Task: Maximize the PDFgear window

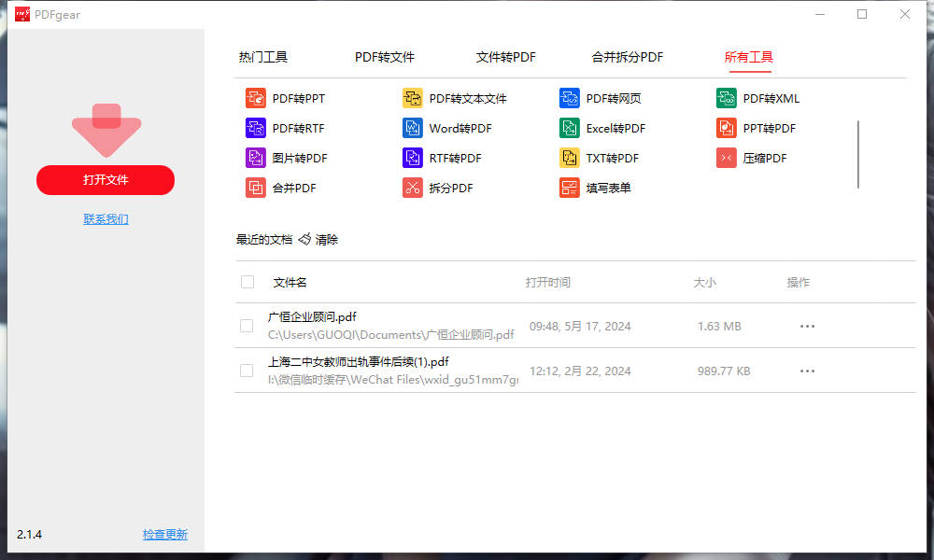Action: 862,14
